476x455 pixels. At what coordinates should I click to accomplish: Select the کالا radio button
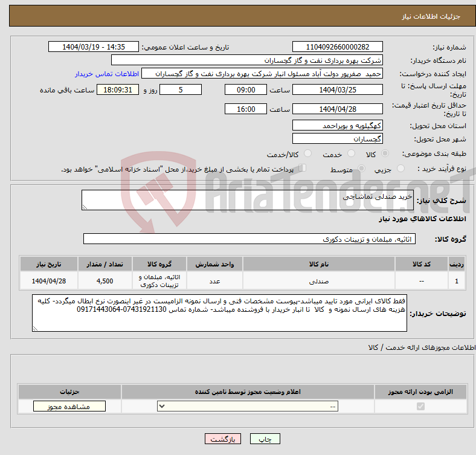tap(385, 153)
